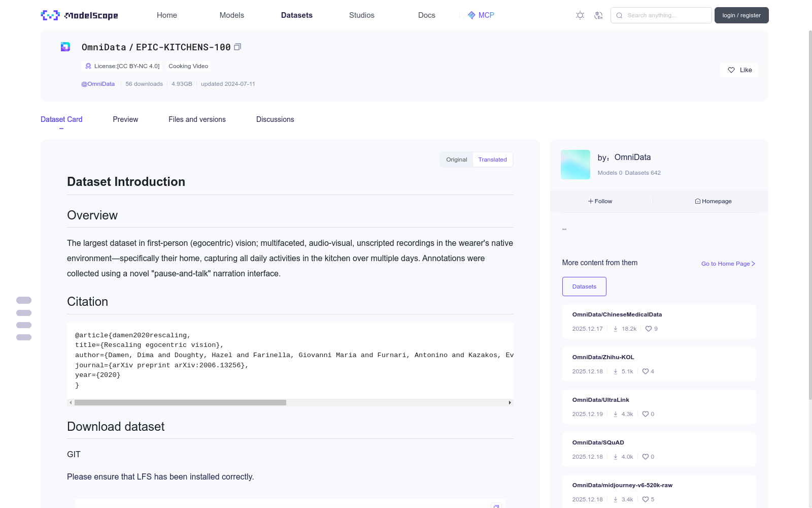Click the OmniData name in title breadcrumb
This screenshot has height=508, width=812.
click(x=104, y=47)
